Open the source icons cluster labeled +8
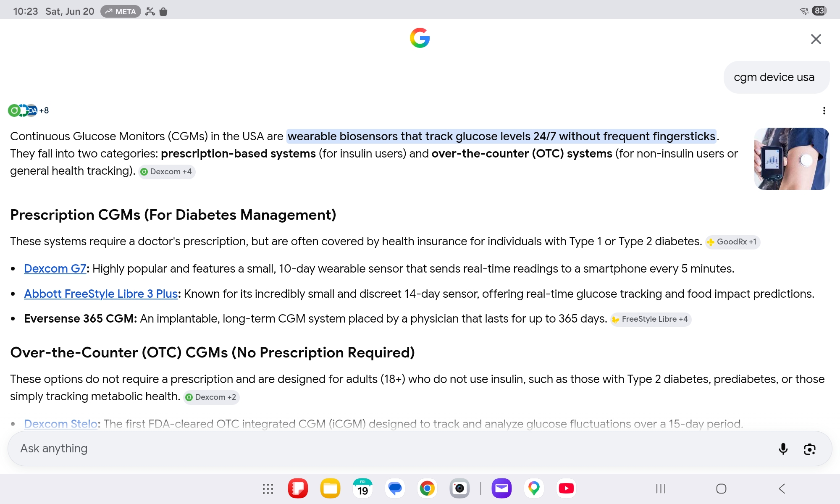This screenshot has width=840, height=504. (x=29, y=110)
